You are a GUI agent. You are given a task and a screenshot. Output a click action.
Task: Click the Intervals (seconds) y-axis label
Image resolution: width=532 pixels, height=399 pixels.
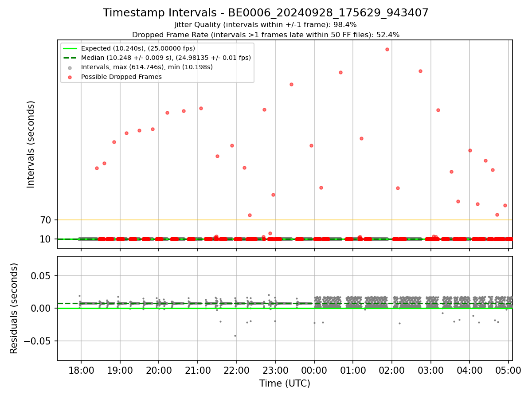[31, 144]
